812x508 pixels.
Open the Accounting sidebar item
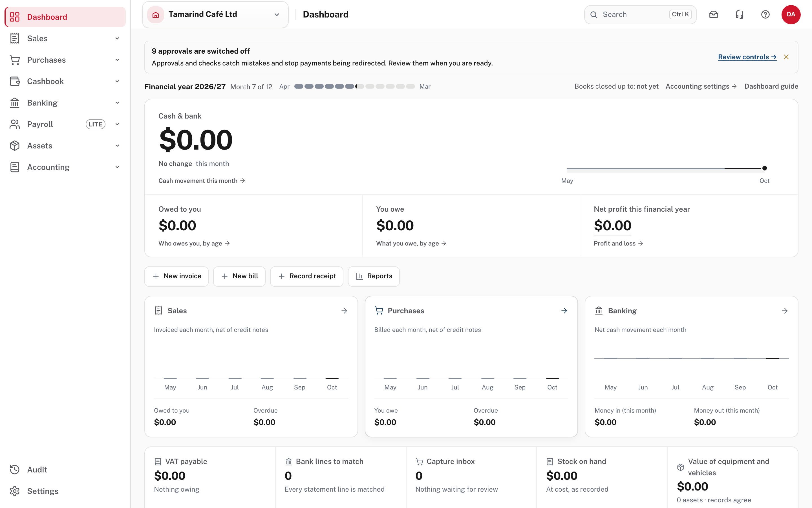[65, 167]
